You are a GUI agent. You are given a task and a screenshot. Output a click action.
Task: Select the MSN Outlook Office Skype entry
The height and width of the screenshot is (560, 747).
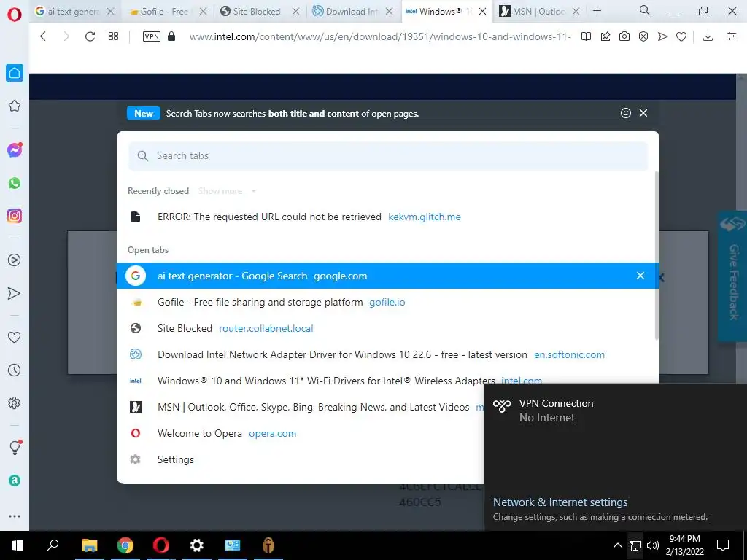300,407
